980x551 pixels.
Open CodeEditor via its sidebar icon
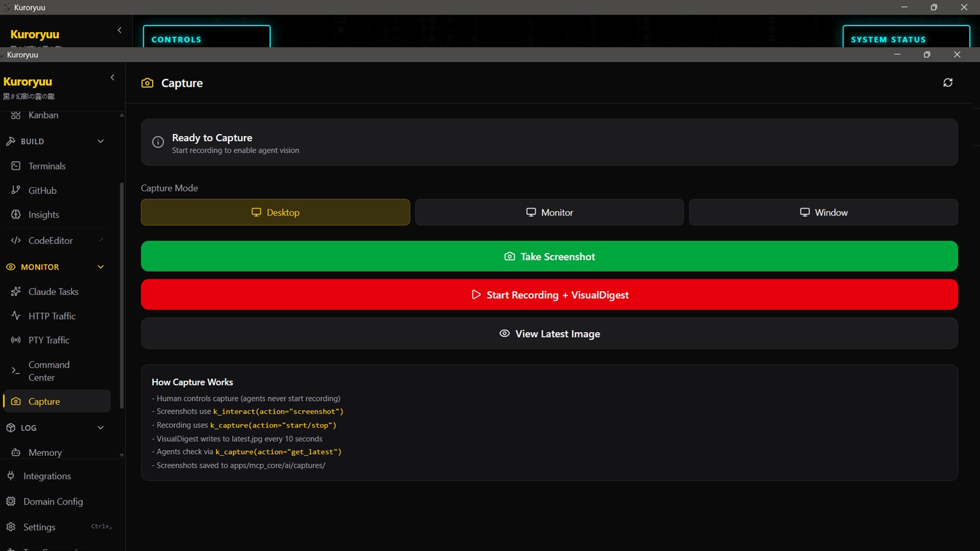pos(16,241)
